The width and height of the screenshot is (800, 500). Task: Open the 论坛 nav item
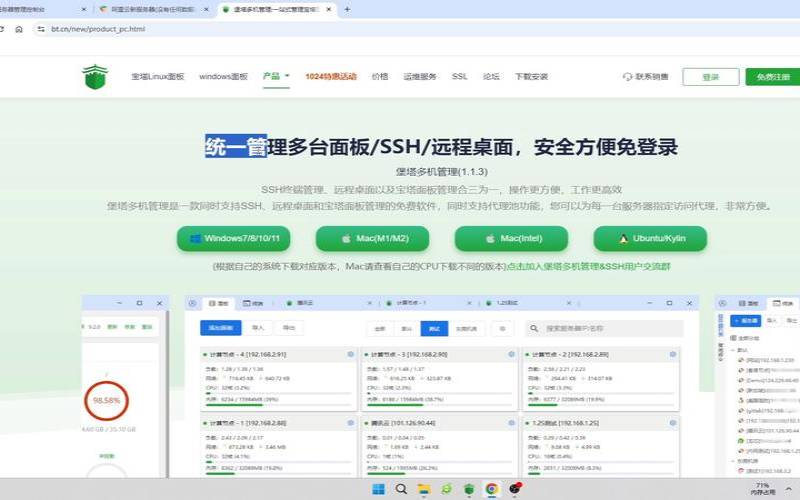[491, 77]
